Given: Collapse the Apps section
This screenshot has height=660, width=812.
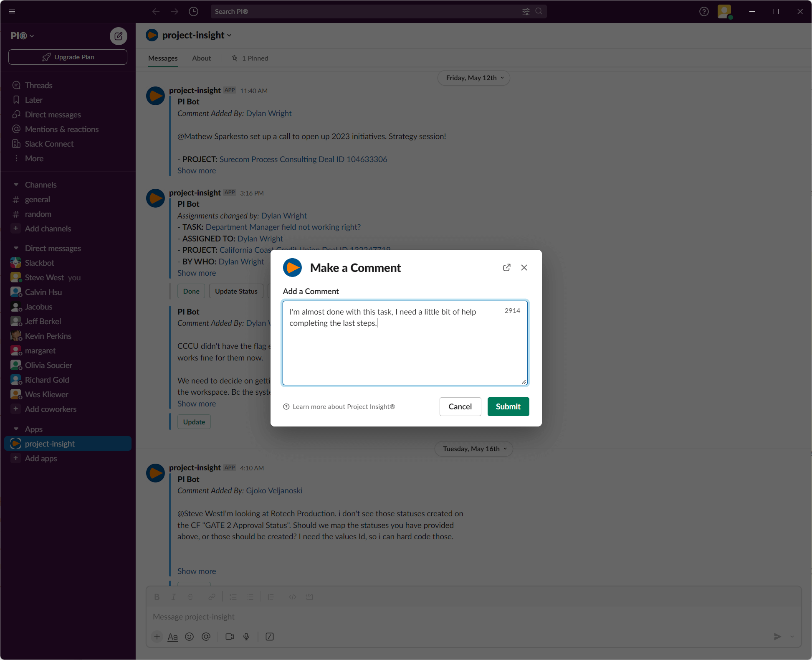Looking at the screenshot, I should click(16, 429).
